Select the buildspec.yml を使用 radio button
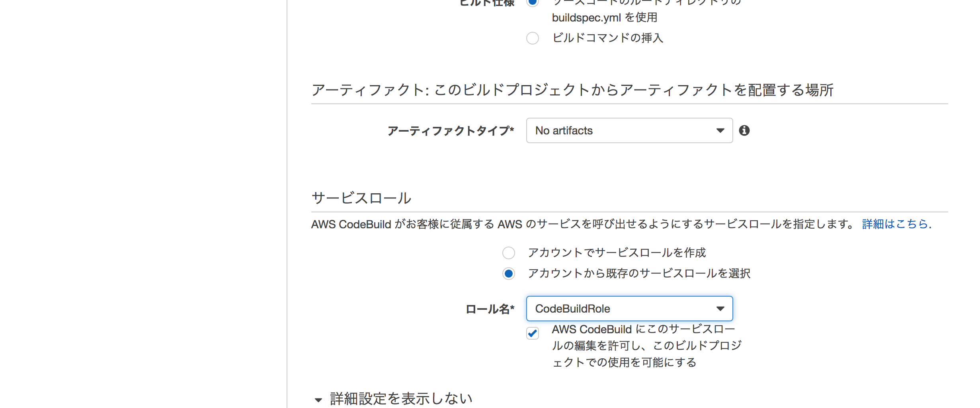 (x=532, y=2)
